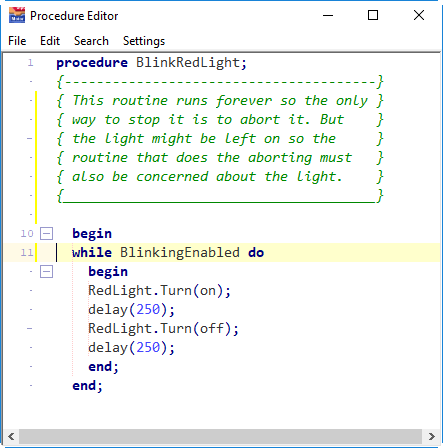This screenshot has height=448, width=443.
Task: Maximize the Procedure Editor window
Action: pyautogui.click(x=373, y=15)
